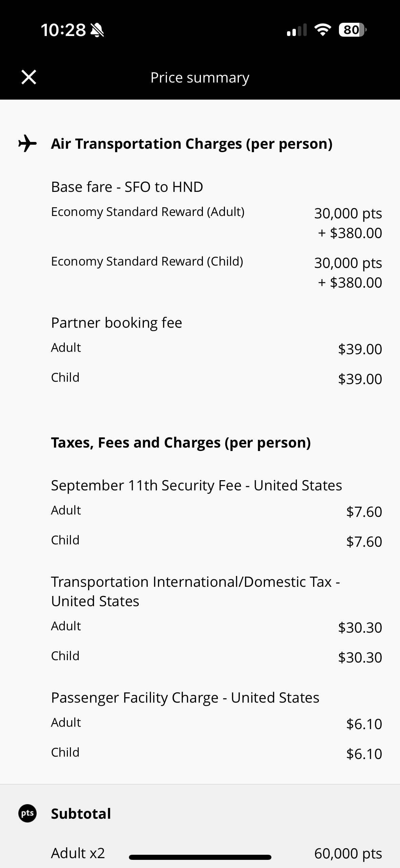The image size is (400, 868).
Task: Tap the battery level indicator
Action: coord(352,30)
